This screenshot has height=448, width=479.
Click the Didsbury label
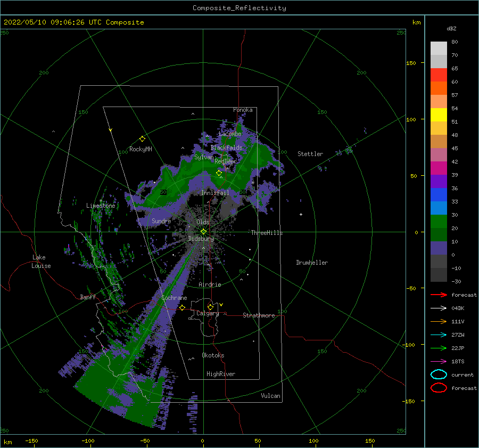201,239
